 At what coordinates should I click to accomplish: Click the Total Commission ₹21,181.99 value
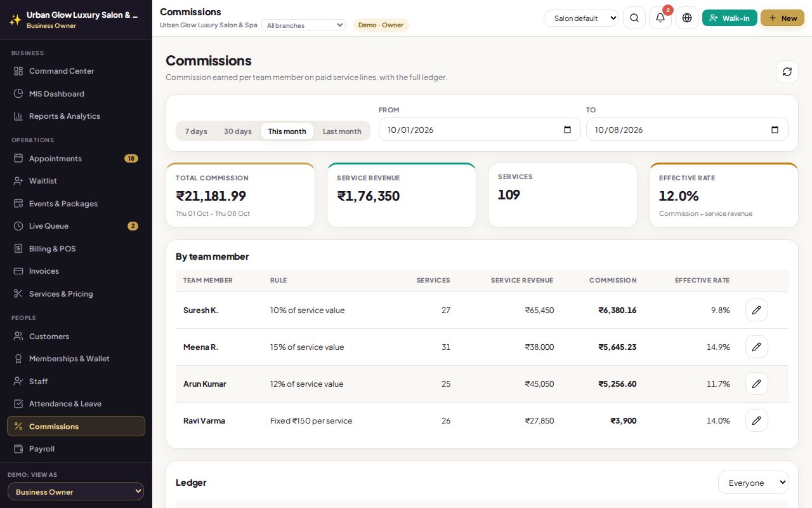[211, 196]
